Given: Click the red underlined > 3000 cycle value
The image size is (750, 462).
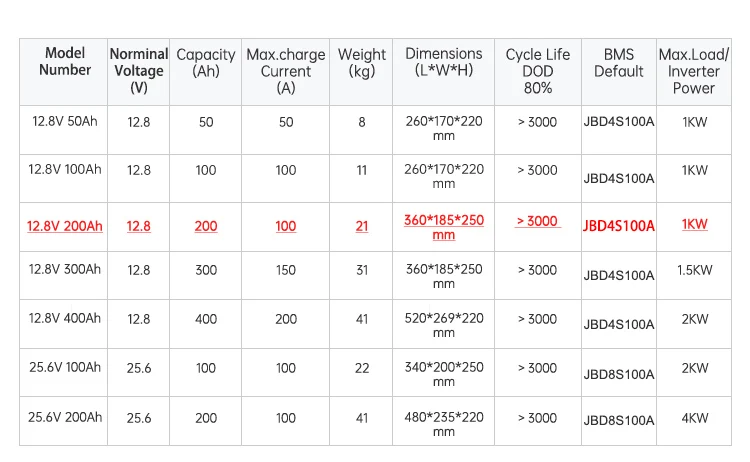Looking at the screenshot, I should pyautogui.click(x=538, y=221).
